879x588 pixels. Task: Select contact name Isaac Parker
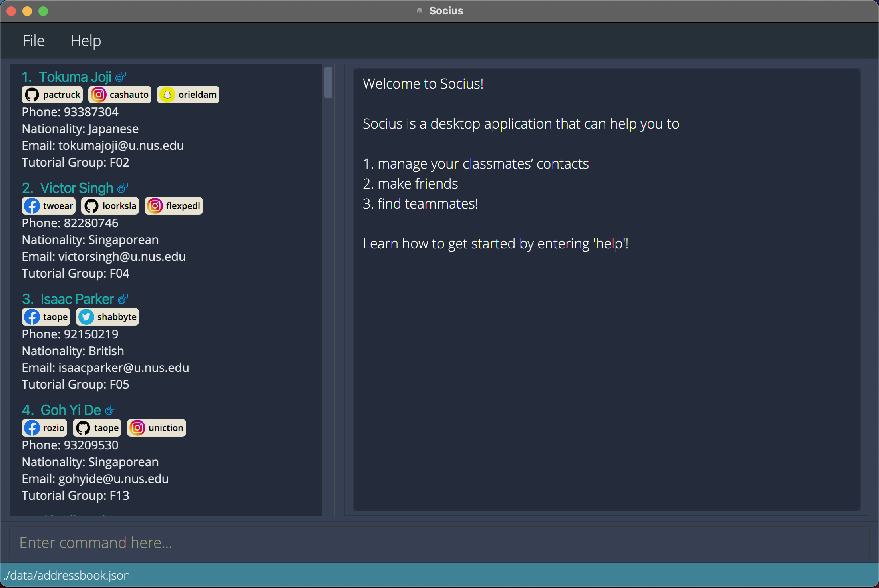click(x=77, y=299)
